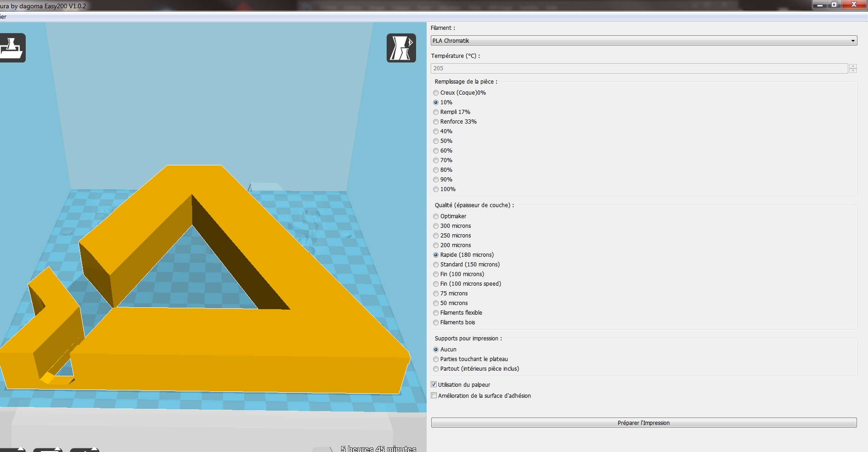The image size is (868, 452).
Task: Choose Renforce 33% fill
Action: pyautogui.click(x=455, y=122)
